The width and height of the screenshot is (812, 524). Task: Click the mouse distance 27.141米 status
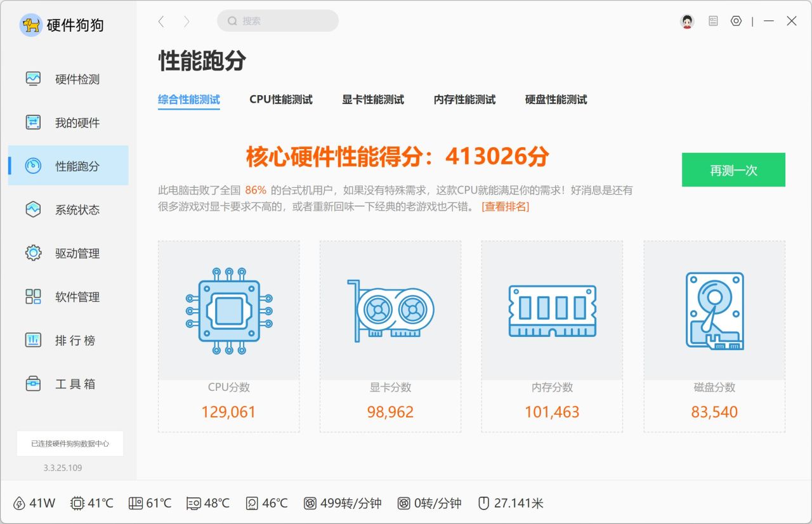point(511,503)
